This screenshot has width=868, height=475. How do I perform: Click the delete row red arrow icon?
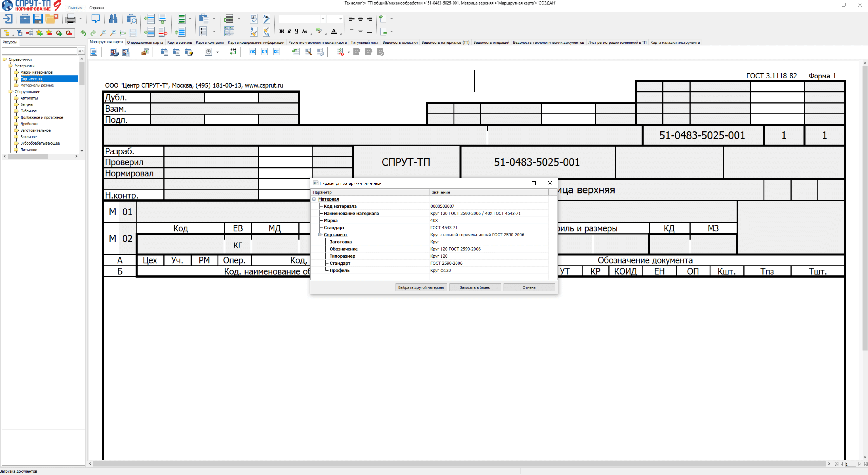point(163,32)
